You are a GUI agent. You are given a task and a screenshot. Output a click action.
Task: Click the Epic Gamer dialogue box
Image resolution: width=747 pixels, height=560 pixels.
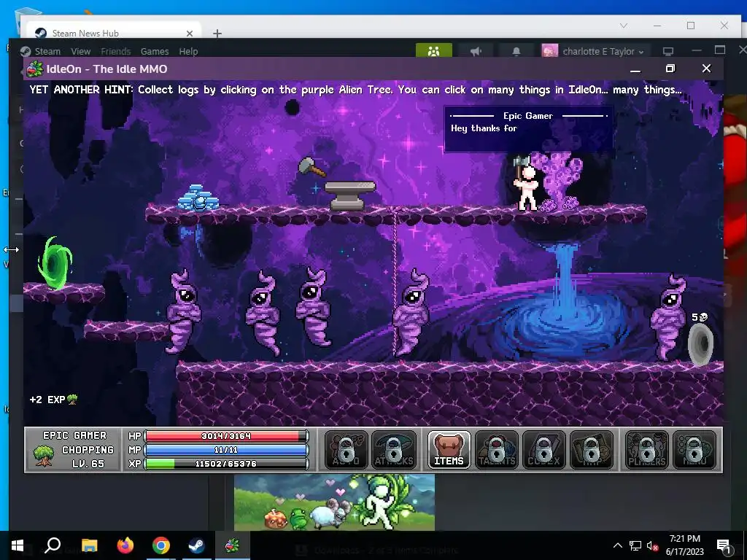(528, 128)
